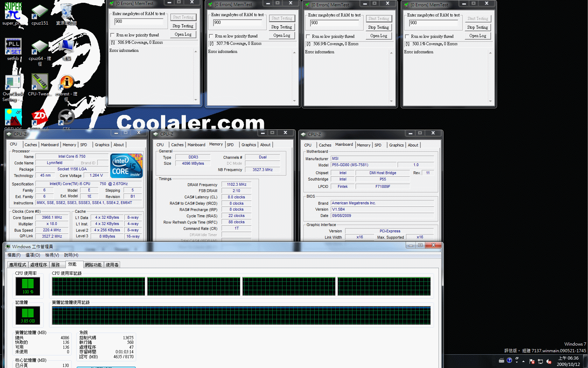Click title icon of CPU-Z Mainboard window

coord(303,134)
